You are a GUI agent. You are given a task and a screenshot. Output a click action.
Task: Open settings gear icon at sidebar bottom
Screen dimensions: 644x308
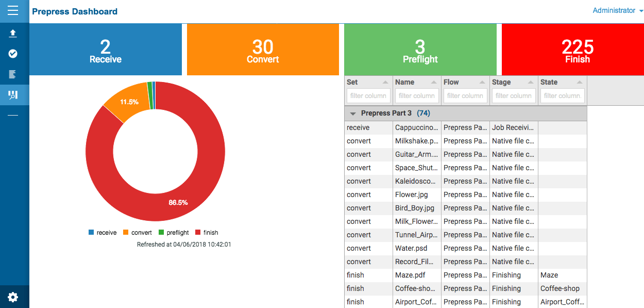[x=13, y=297]
